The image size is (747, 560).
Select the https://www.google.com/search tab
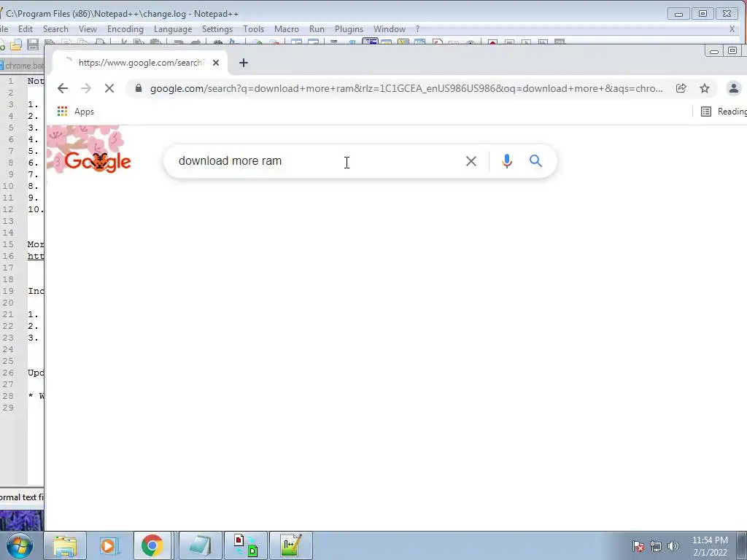[140, 63]
